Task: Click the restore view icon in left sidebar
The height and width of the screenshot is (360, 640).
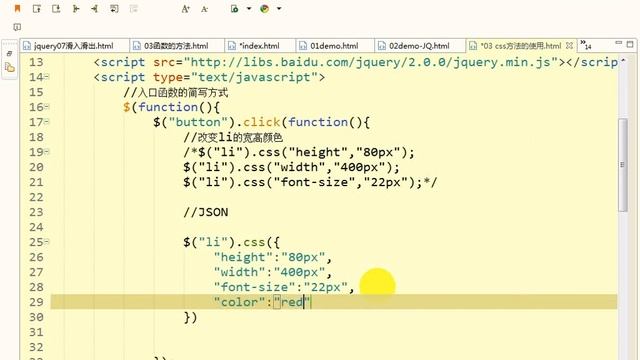Action: point(9,53)
